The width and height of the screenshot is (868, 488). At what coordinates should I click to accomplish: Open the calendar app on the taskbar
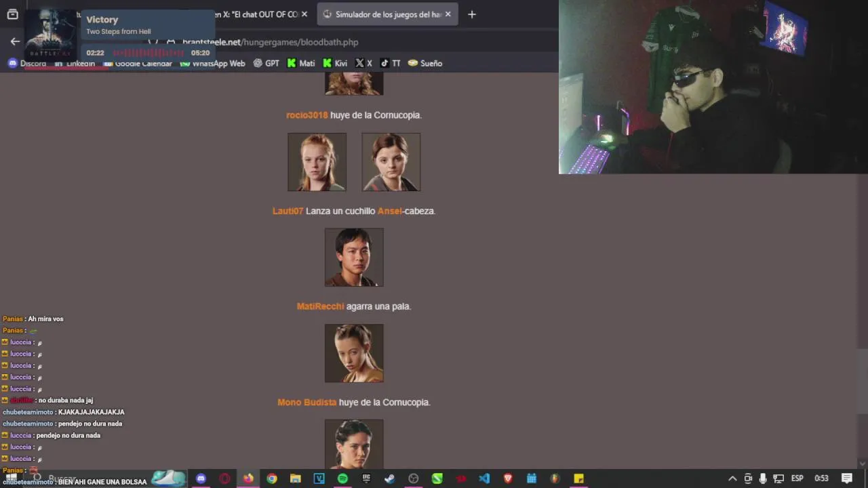(x=532, y=479)
